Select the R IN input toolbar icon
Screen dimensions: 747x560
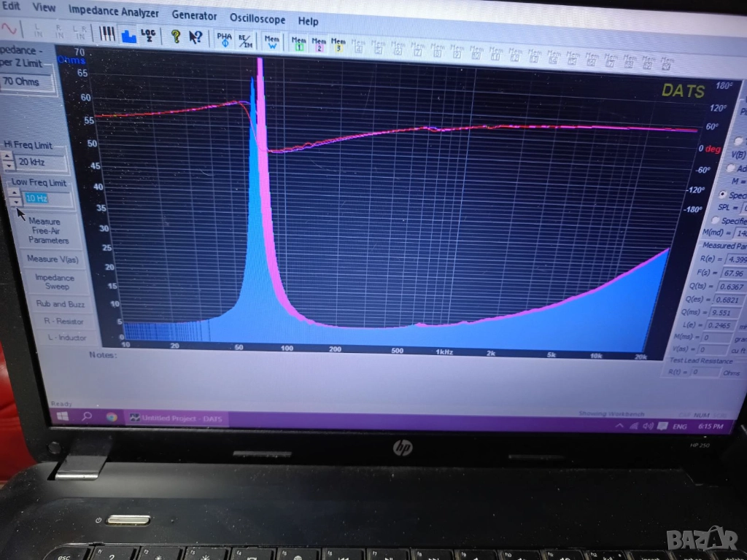[x=59, y=32]
